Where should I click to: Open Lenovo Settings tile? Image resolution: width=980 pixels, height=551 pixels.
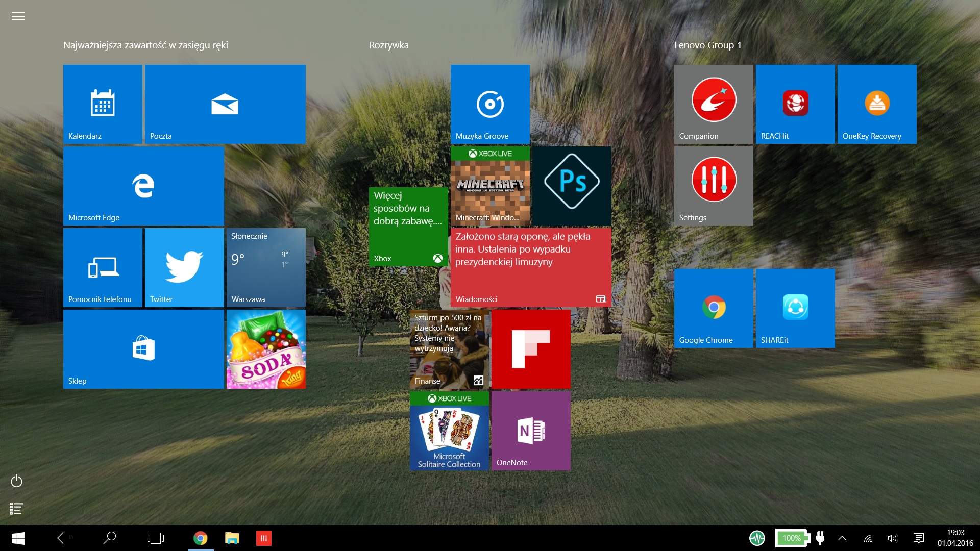[714, 186]
